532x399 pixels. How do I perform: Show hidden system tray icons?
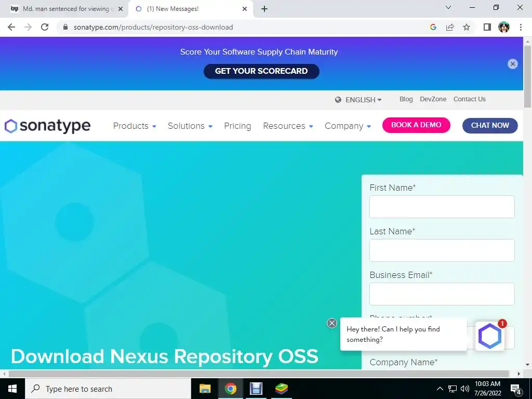click(x=440, y=389)
